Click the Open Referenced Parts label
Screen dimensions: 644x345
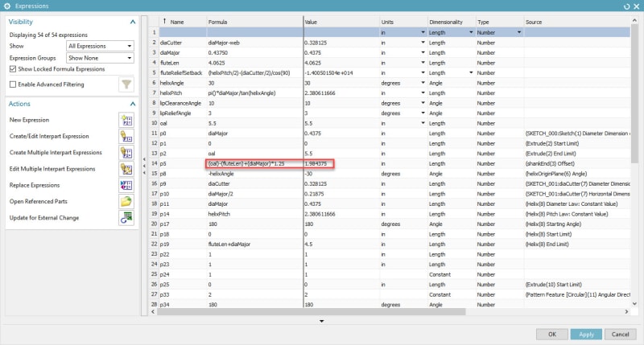pos(38,201)
